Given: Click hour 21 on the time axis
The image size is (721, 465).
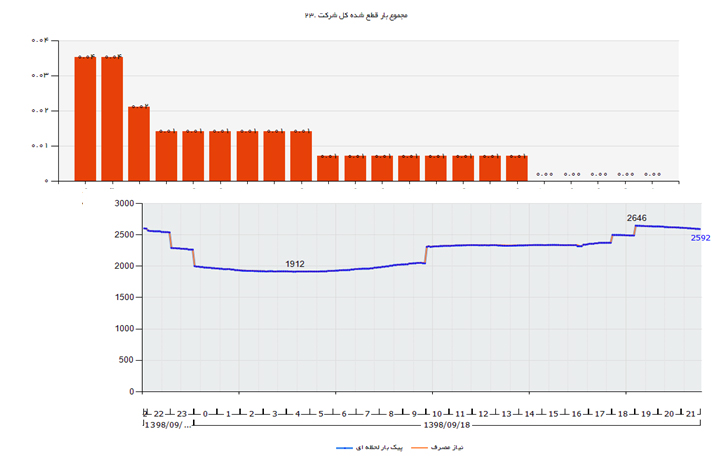Looking at the screenshot, I should (x=692, y=413).
